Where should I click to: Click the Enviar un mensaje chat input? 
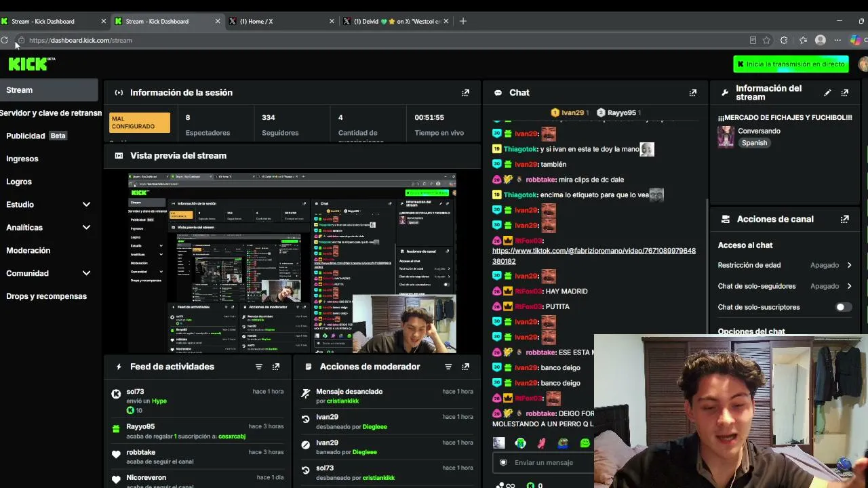544,463
